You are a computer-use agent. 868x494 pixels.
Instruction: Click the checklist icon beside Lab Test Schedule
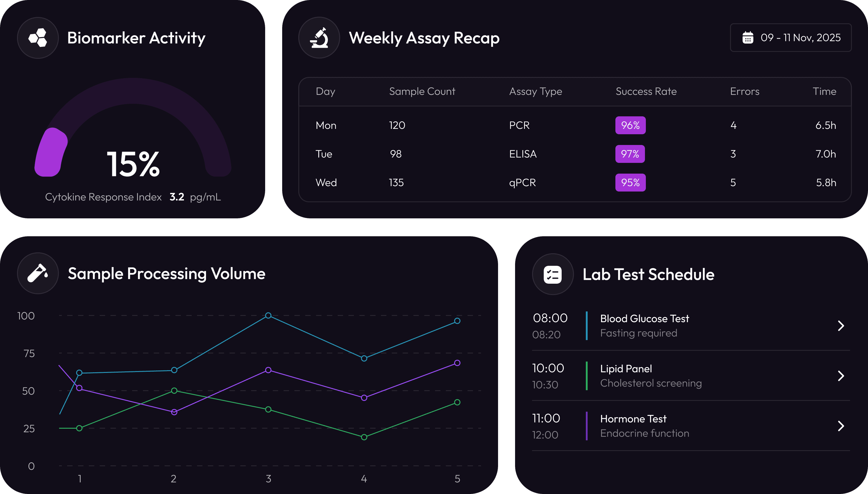pos(552,274)
